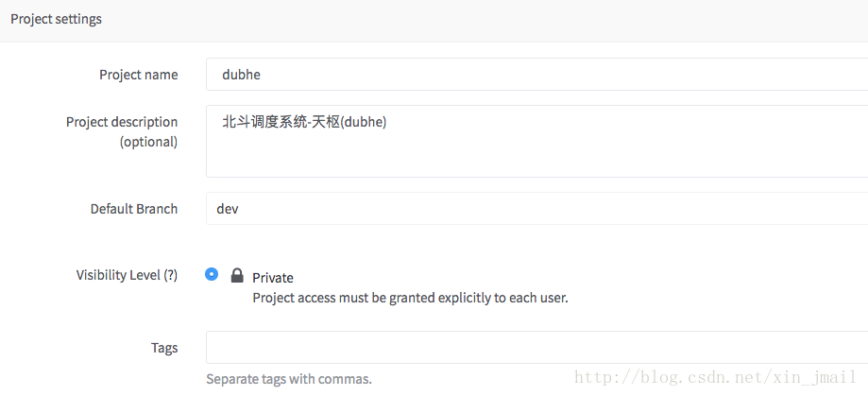Click the word "dubhe" in the name field

[x=240, y=75]
